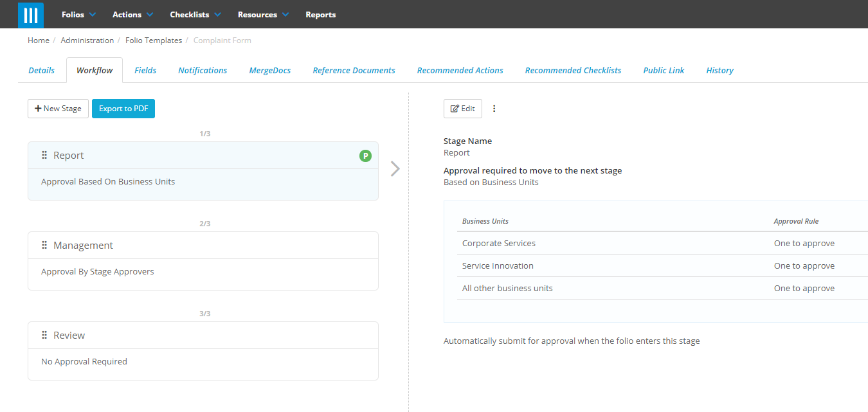Screen dimensions: 868x412
Task: Select the Corporate Services row in the approval table
Action: click(498, 243)
